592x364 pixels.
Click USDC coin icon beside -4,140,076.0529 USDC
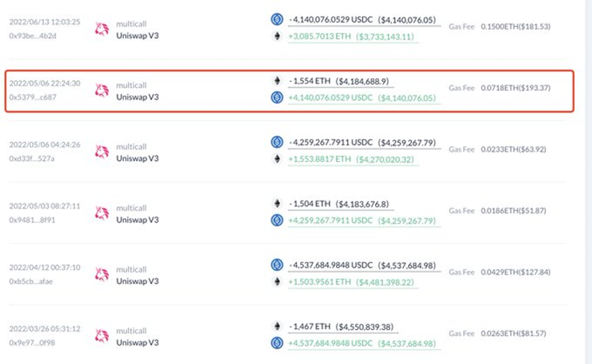click(277, 19)
